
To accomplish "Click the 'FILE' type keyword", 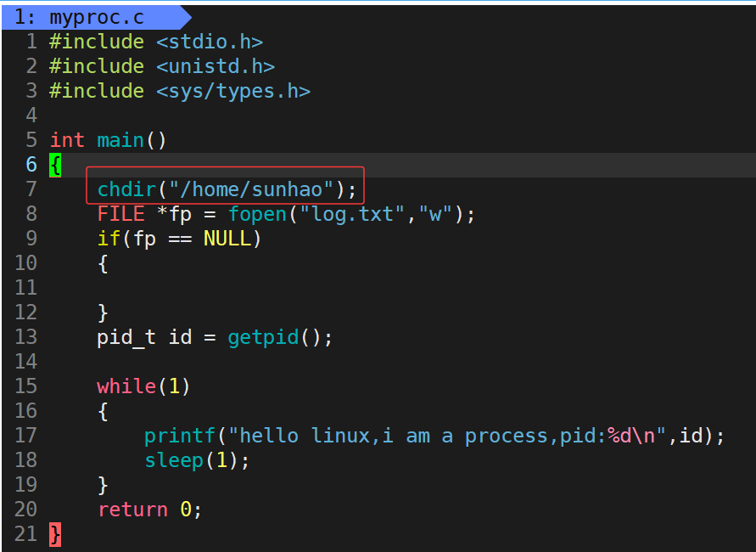I will click(x=120, y=214).
